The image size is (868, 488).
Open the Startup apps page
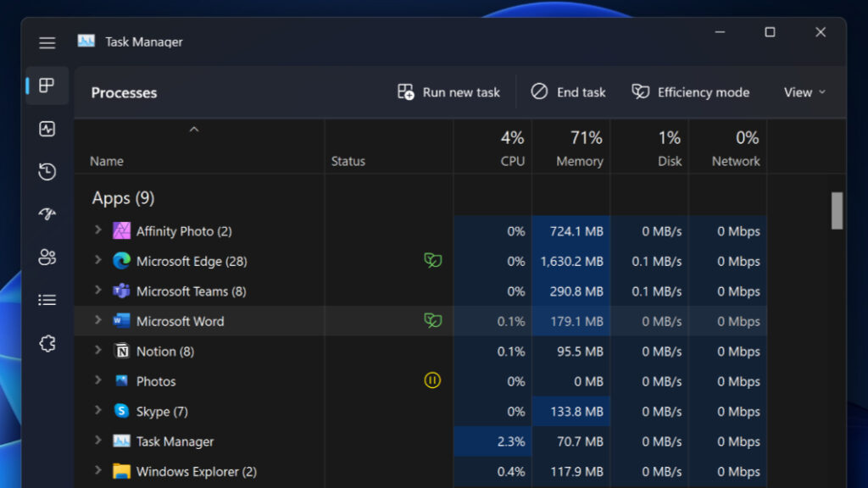pyautogui.click(x=47, y=214)
